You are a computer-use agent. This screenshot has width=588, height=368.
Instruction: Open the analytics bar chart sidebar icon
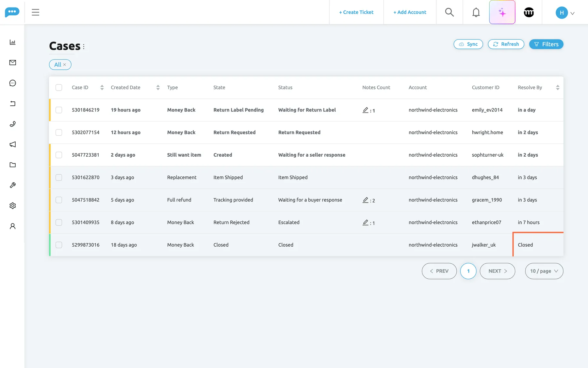tap(13, 42)
